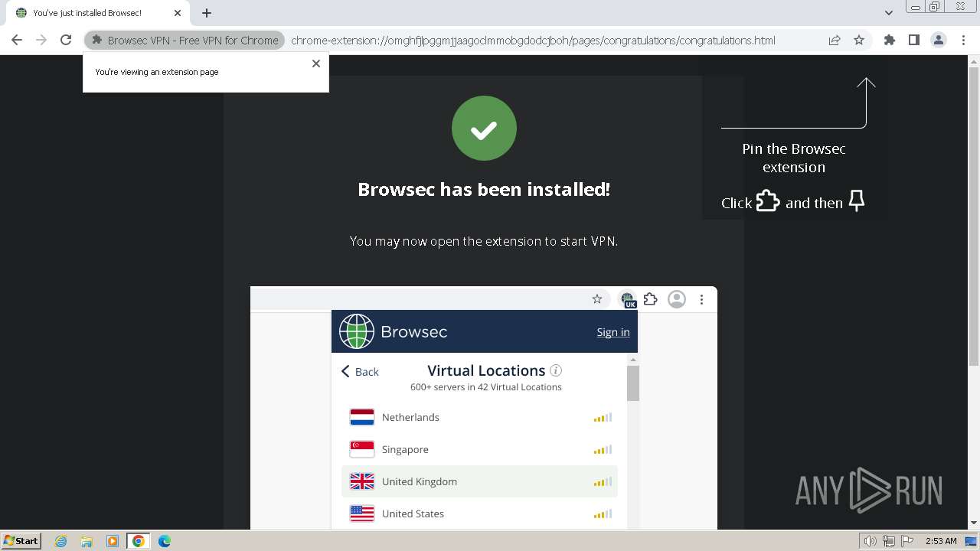Click the Browsec preview image with locations
The height and width of the screenshot is (551, 980).
(x=484, y=408)
